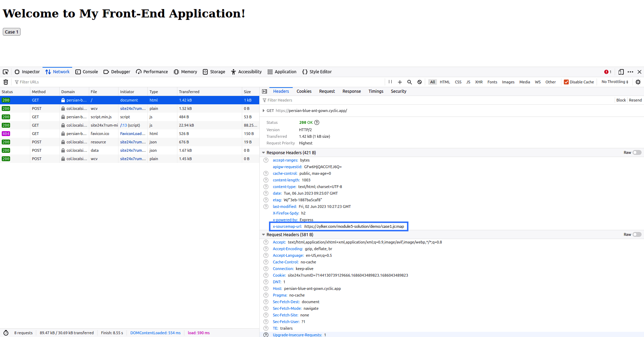Toggle Raw view for Response Headers
644x337 pixels.
[637, 152]
